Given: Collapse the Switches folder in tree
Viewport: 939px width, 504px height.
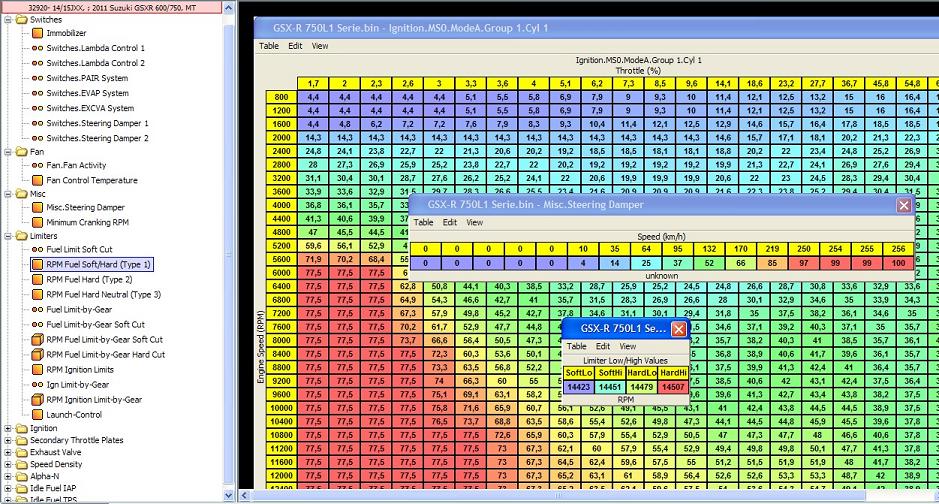Looking at the screenshot, I should pos(9,19).
